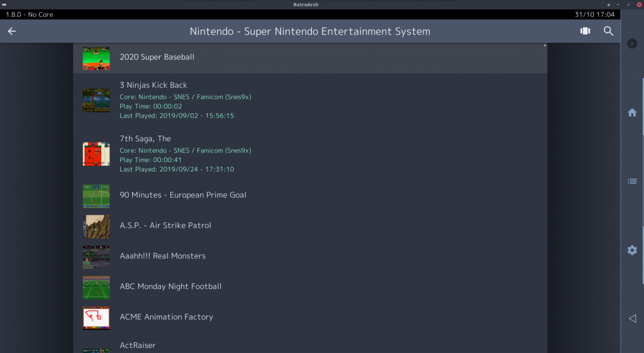Click Play Time 00:00:02 line
This screenshot has width=644, height=353.
point(150,106)
